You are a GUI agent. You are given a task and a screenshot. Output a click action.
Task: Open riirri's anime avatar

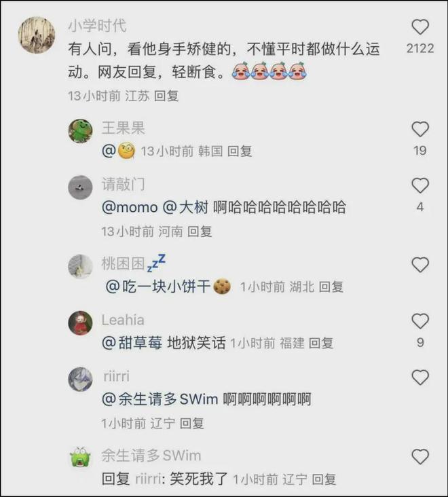[81, 379]
